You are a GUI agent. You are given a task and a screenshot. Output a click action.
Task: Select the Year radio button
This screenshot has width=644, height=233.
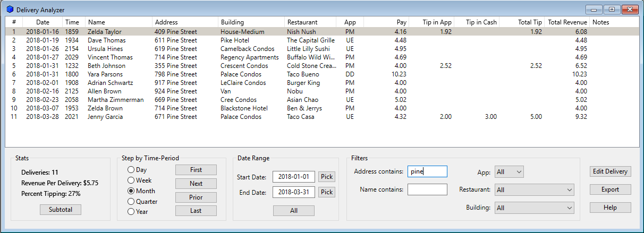[138, 211]
